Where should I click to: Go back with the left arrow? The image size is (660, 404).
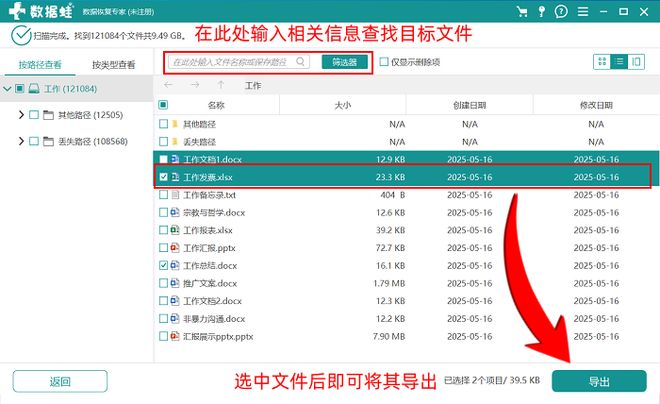[168, 85]
